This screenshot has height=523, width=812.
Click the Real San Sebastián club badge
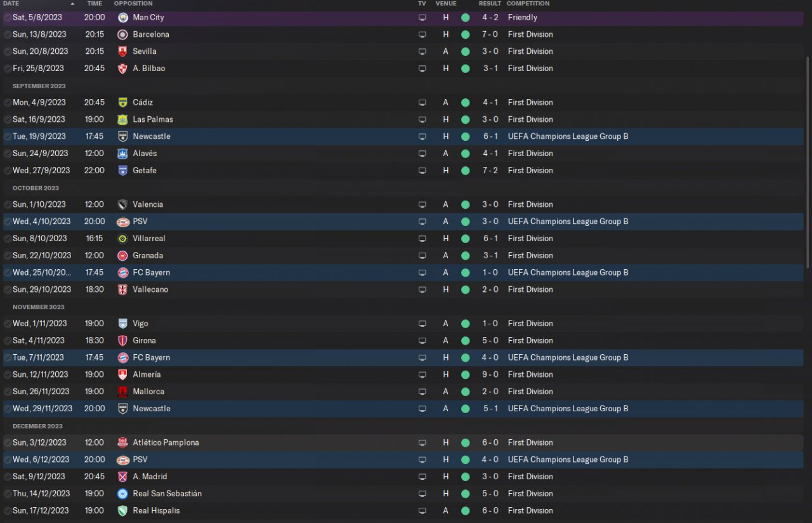(x=123, y=493)
